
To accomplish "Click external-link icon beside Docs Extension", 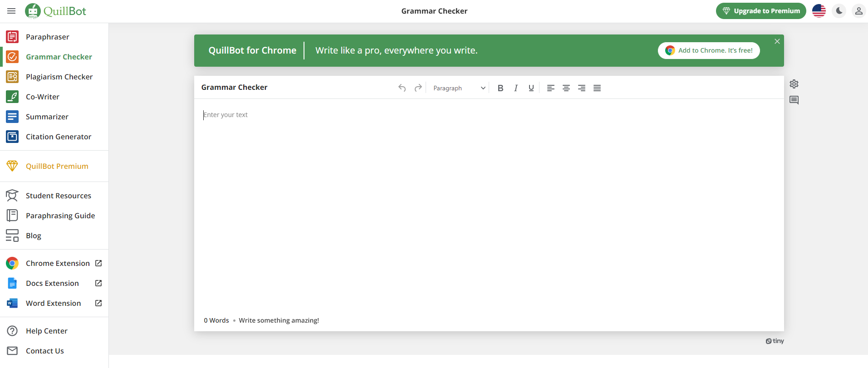I will coord(98,283).
